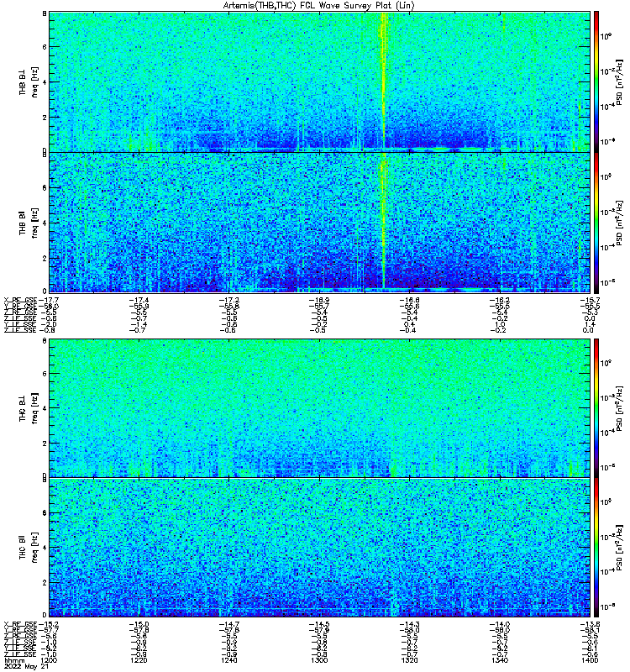Click the -14.0 ephemeris value
The image size is (630, 672).
coord(500,624)
